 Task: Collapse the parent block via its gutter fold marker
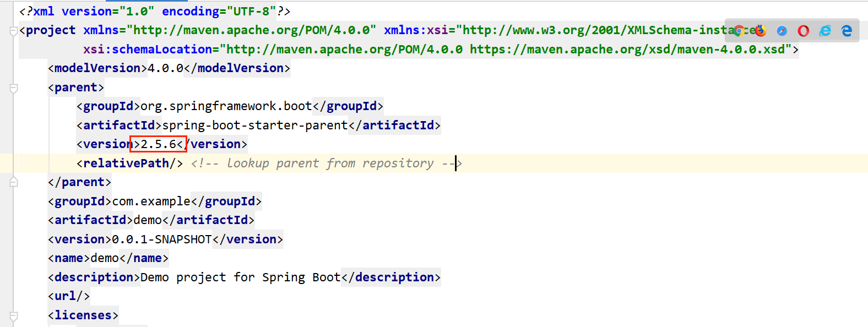point(14,88)
